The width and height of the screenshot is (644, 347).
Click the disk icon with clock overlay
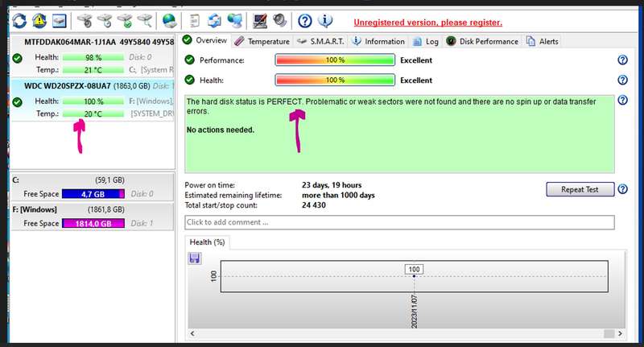(x=105, y=21)
